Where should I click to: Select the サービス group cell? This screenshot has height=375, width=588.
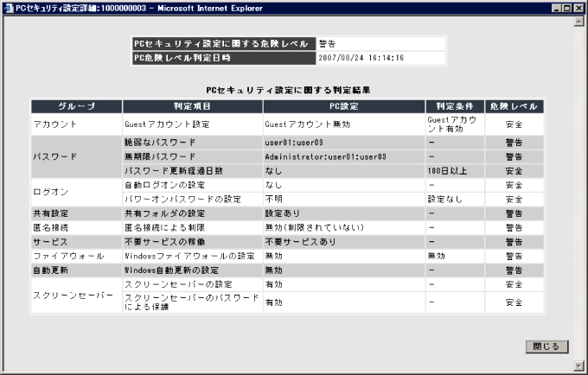(76, 242)
